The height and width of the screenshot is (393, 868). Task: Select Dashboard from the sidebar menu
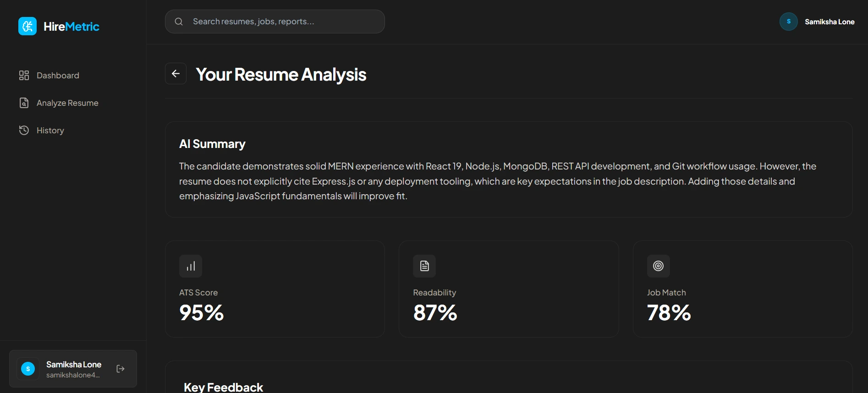58,75
